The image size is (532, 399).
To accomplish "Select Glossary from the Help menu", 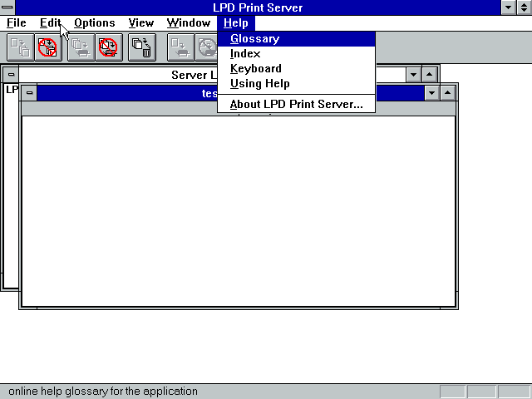I will pos(296,39).
